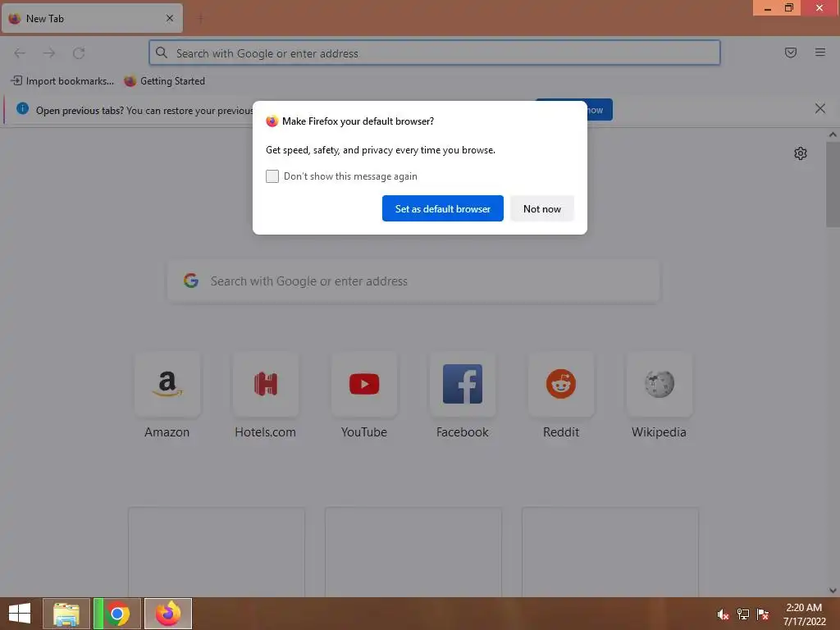
Task: Open the Getting Started bookmark
Action: click(x=164, y=81)
